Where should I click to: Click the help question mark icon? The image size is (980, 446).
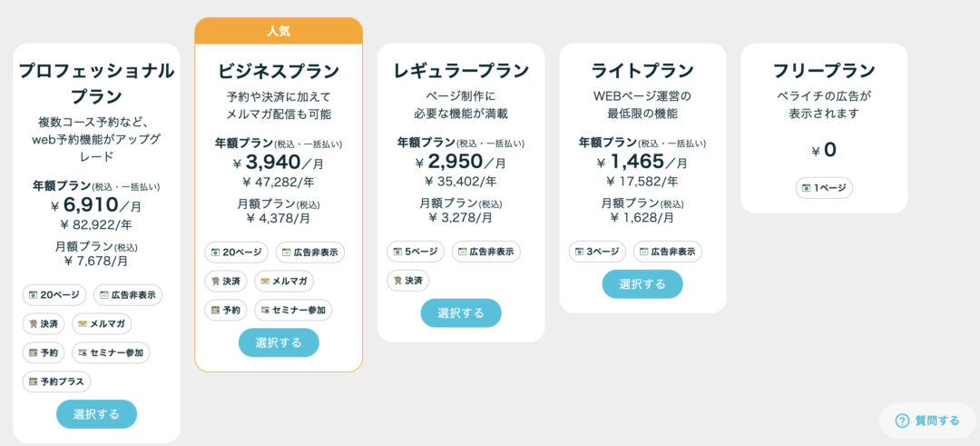(x=902, y=421)
